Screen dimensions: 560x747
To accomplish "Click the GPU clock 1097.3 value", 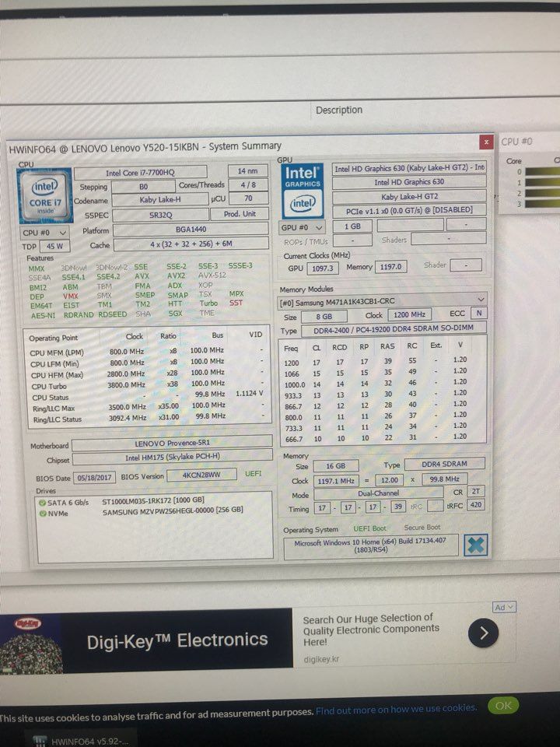I will point(323,268).
